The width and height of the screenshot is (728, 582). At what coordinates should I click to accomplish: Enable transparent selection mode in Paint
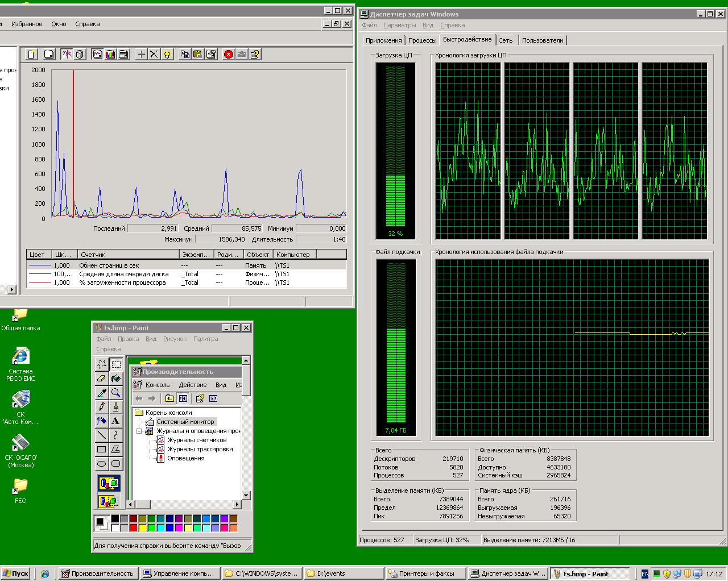[x=109, y=501]
